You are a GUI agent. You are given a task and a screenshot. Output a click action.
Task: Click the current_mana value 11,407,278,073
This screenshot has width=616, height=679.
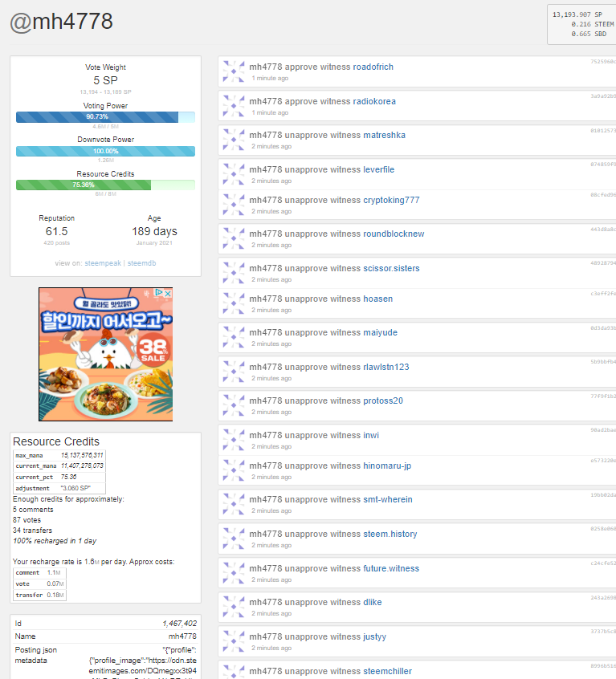click(82, 466)
